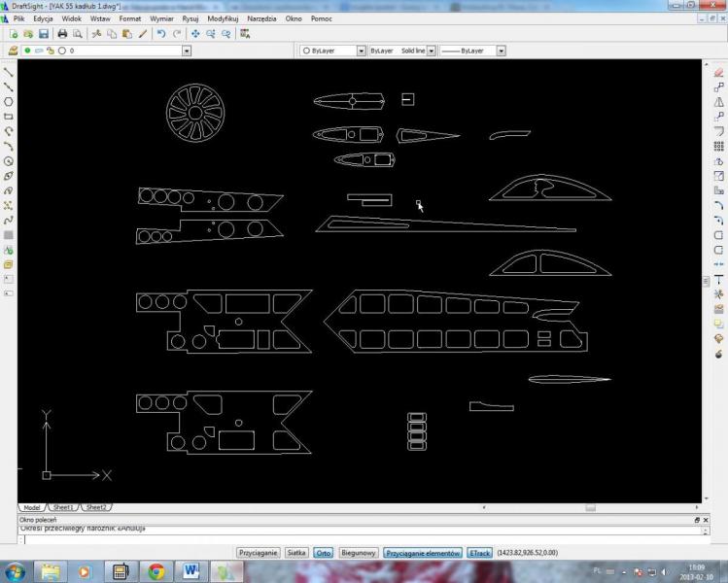Click the Undo arrow icon
Viewport: 728px width, 583px height.
point(161,34)
